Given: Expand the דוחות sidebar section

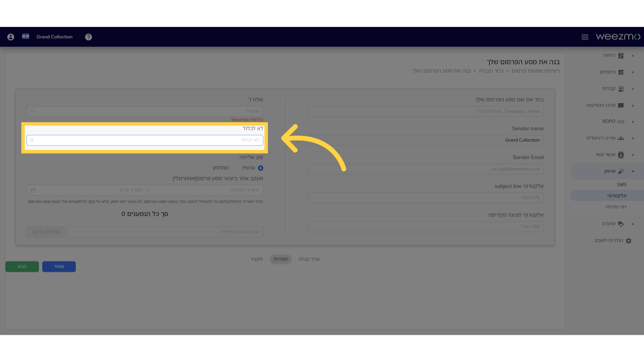Looking at the screenshot, I should [x=633, y=56].
